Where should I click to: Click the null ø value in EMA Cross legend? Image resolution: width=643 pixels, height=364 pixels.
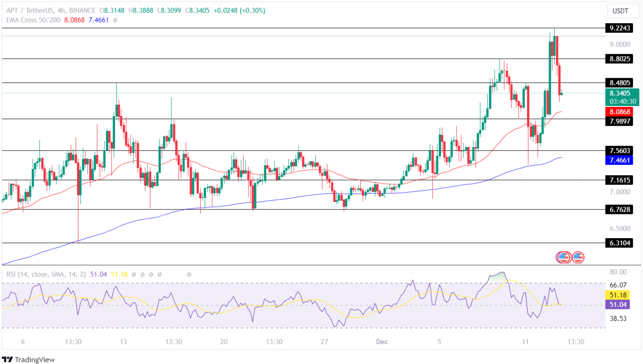click(x=115, y=20)
